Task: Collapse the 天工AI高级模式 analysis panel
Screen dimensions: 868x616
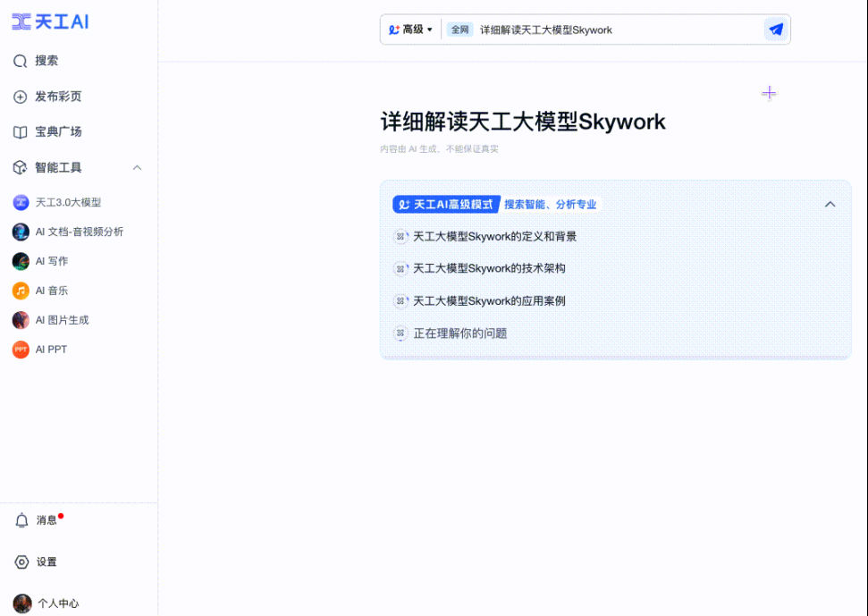Action: click(830, 205)
